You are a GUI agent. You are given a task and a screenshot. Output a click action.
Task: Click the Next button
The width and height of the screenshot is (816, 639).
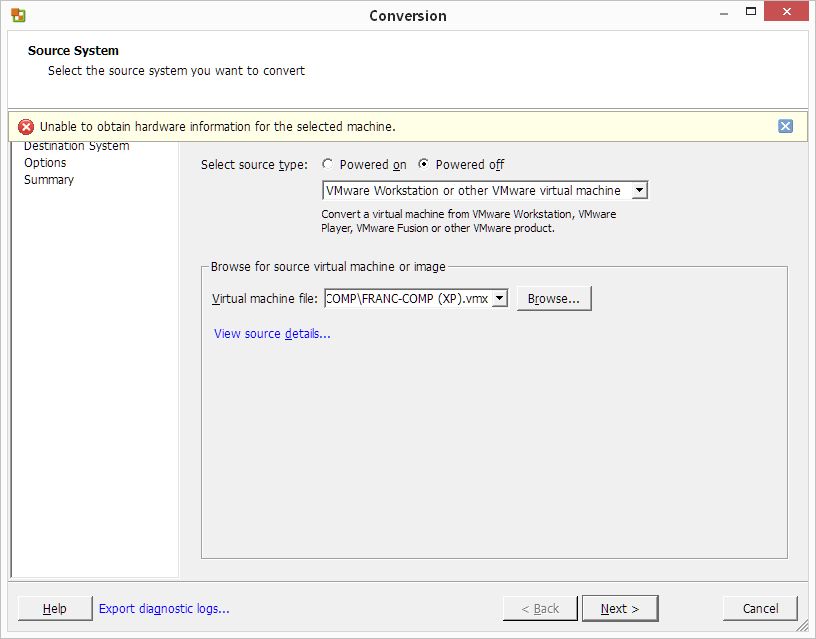coord(620,608)
